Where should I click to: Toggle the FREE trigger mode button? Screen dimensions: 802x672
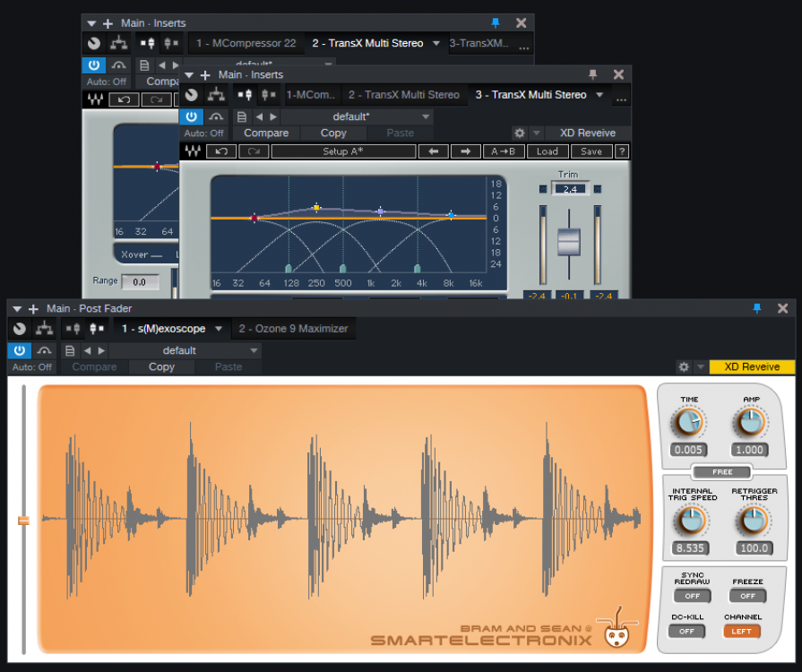pos(722,471)
